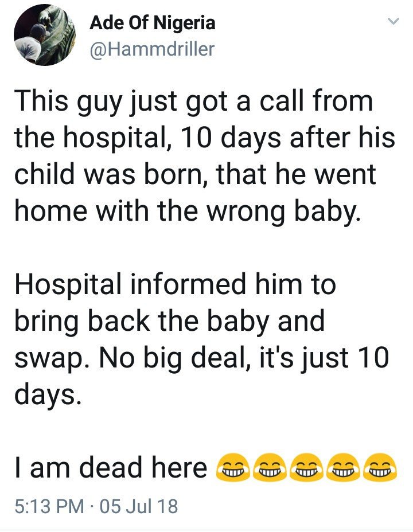This screenshot has height=532, width=413.
Task: Tap the fourth laughing emoji
Action: pyautogui.click(x=343, y=468)
